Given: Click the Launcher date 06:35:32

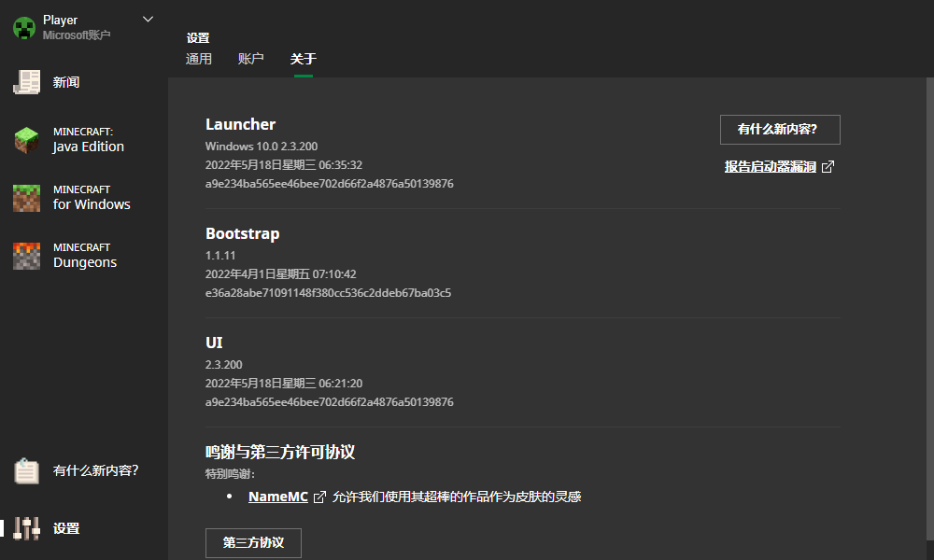Looking at the screenshot, I should point(284,165).
